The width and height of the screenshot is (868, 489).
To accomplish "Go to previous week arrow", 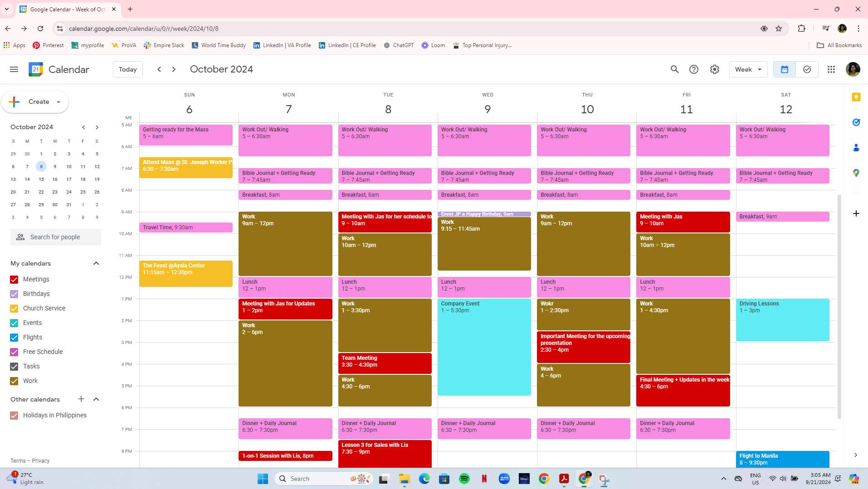I will coord(159,69).
